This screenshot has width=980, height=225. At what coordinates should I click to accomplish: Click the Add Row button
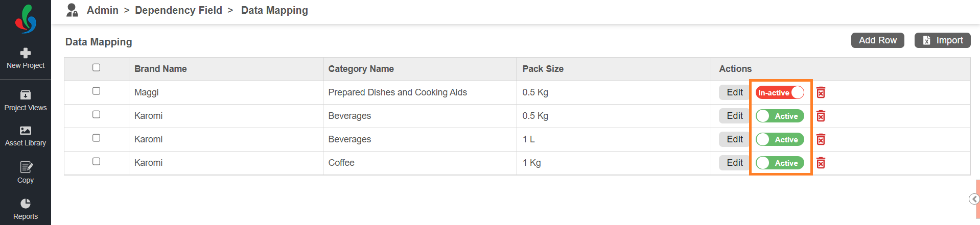pyautogui.click(x=877, y=40)
